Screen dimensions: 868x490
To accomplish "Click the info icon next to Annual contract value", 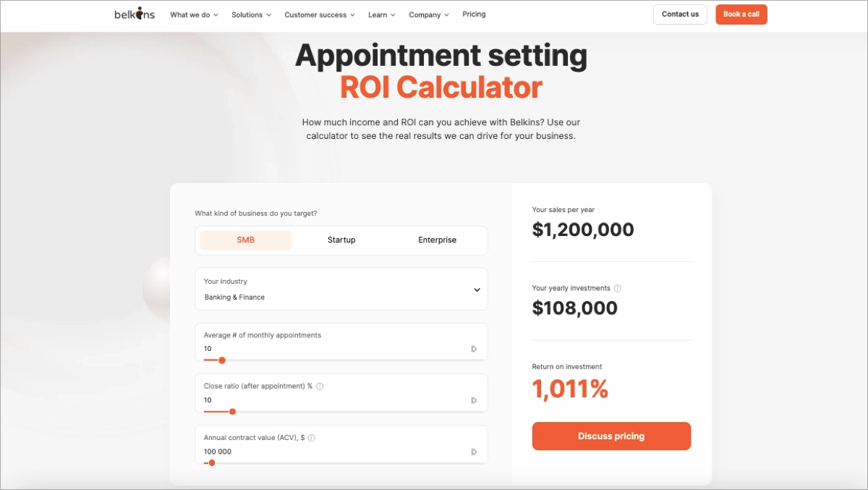I will (x=311, y=436).
